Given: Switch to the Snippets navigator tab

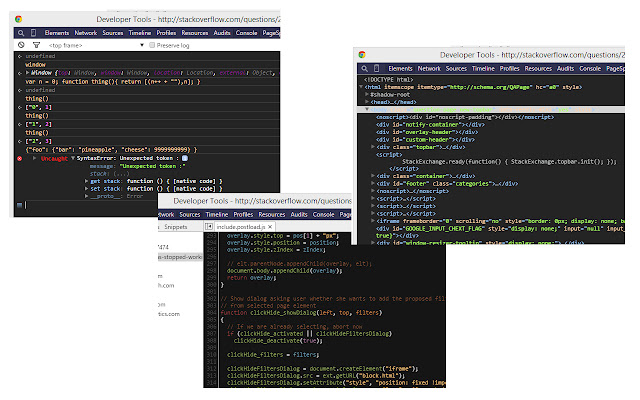Looking at the screenshot, I should pyautogui.click(x=176, y=227).
